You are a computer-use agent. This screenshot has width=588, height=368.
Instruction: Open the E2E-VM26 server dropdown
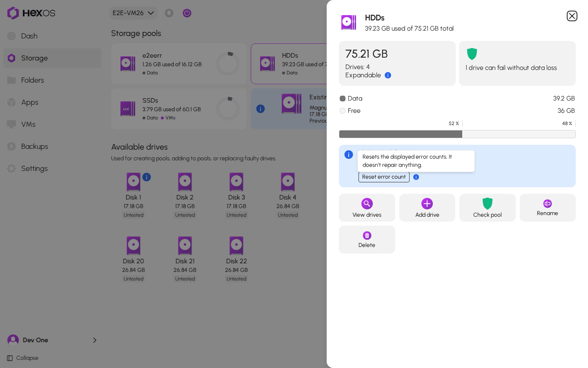[x=133, y=13]
